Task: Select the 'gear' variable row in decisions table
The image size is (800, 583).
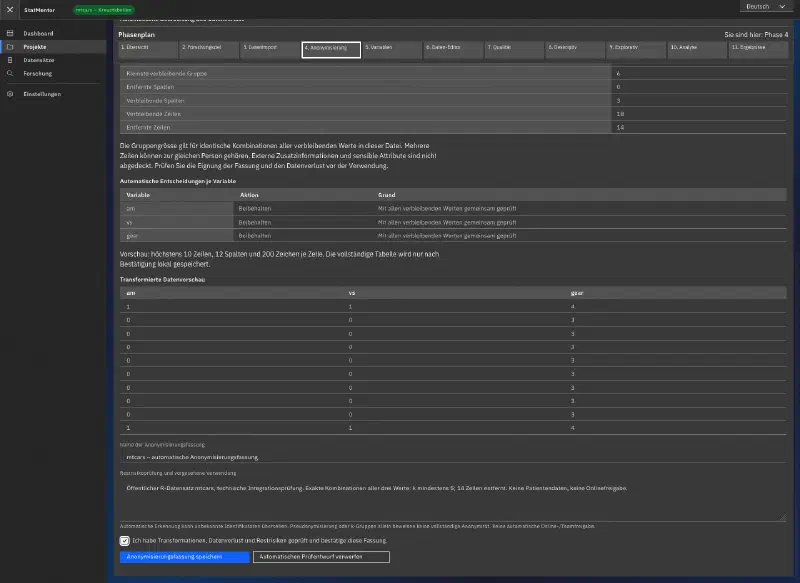Action: pyautogui.click(x=453, y=236)
